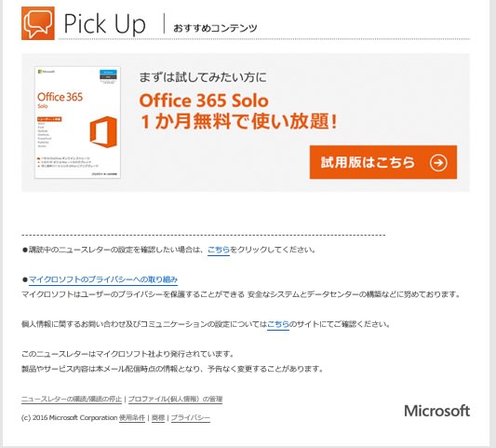Click the arrow circle icon on trial button
The width and height of the screenshot is (496, 448).
(x=438, y=162)
